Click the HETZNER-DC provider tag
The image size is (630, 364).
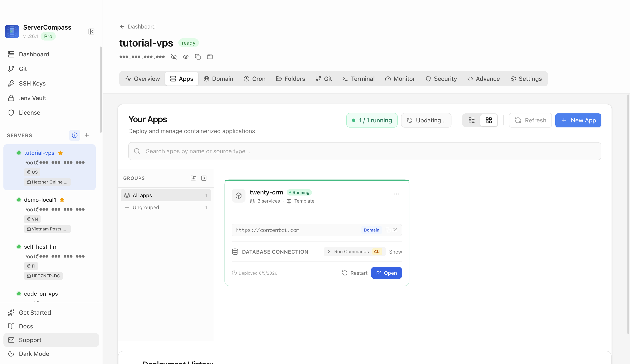[x=43, y=276]
